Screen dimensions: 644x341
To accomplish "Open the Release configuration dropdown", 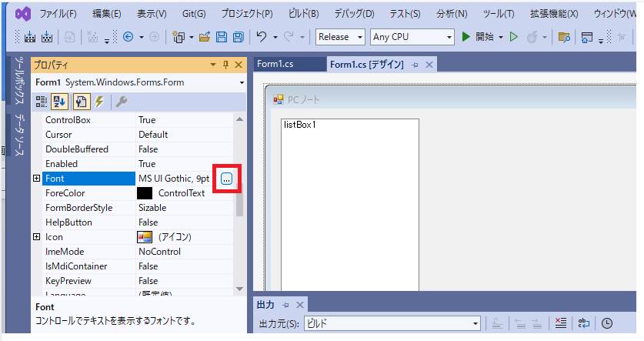I will click(340, 37).
